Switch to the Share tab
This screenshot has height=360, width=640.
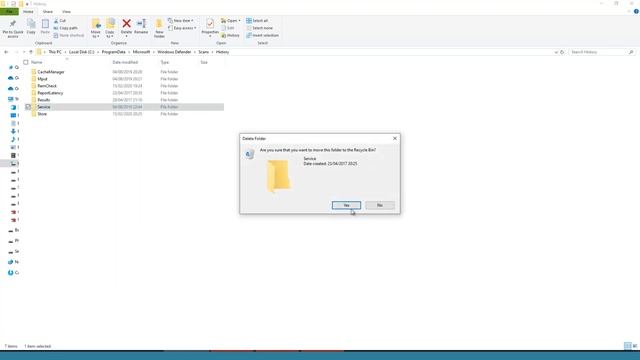pos(48,11)
